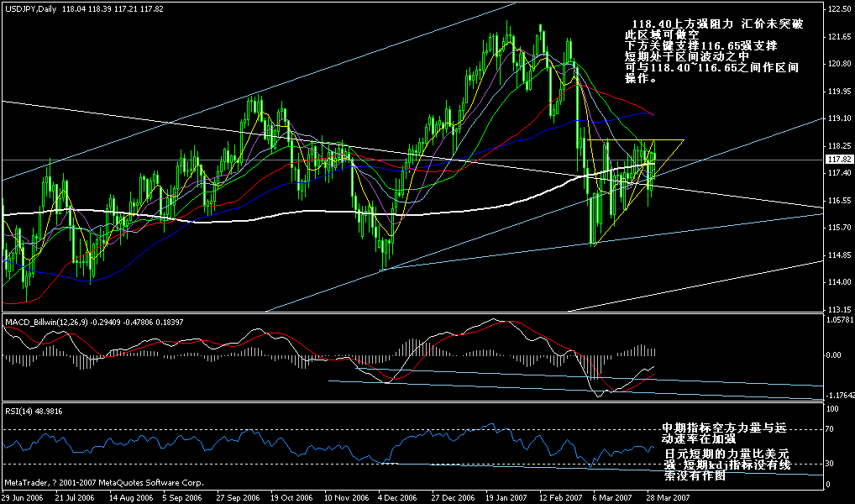This screenshot has height=504, width=855.
Task: Click the 10 Nov 2006 date label
Action: (345, 498)
